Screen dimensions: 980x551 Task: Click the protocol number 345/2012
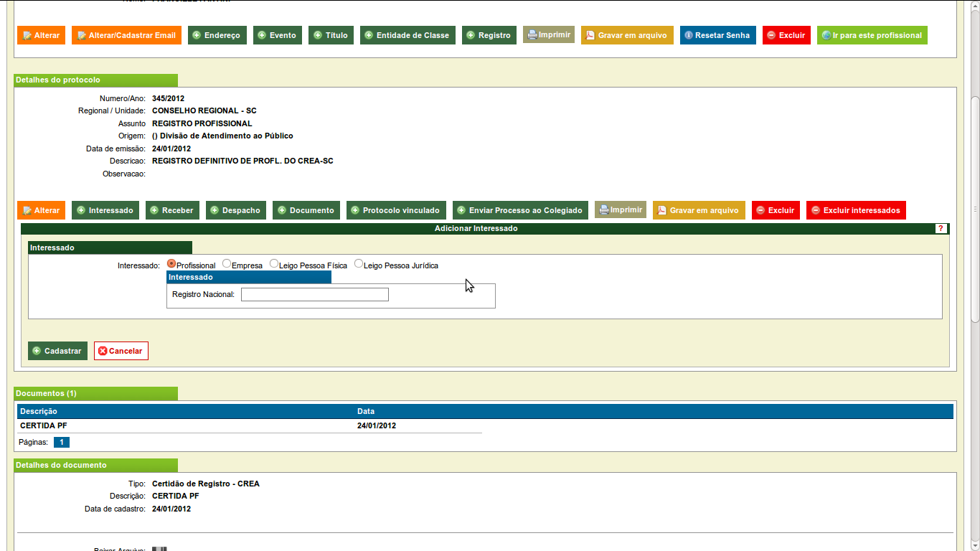(168, 98)
